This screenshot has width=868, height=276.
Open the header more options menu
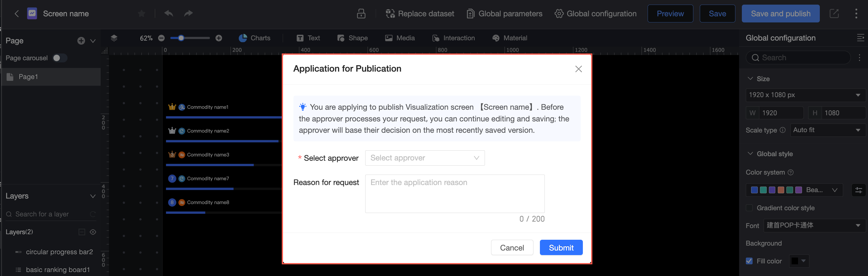856,14
